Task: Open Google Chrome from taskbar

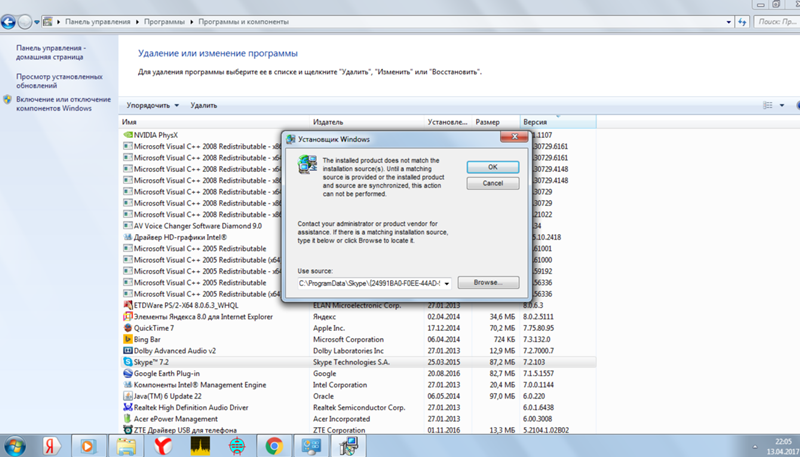Action: click(274, 446)
